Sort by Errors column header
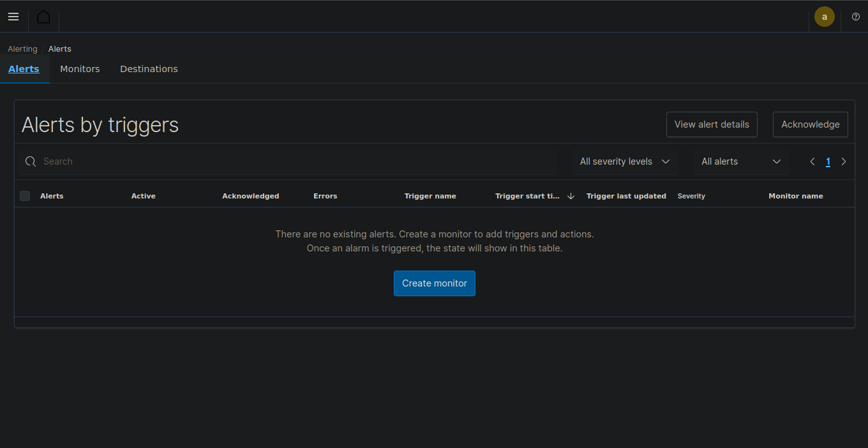 (325, 196)
